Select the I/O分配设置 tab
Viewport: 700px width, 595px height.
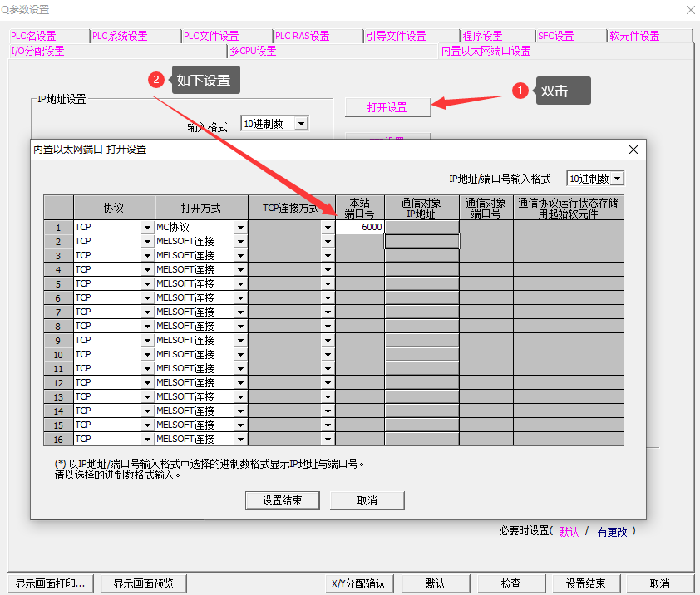pyautogui.click(x=37, y=51)
